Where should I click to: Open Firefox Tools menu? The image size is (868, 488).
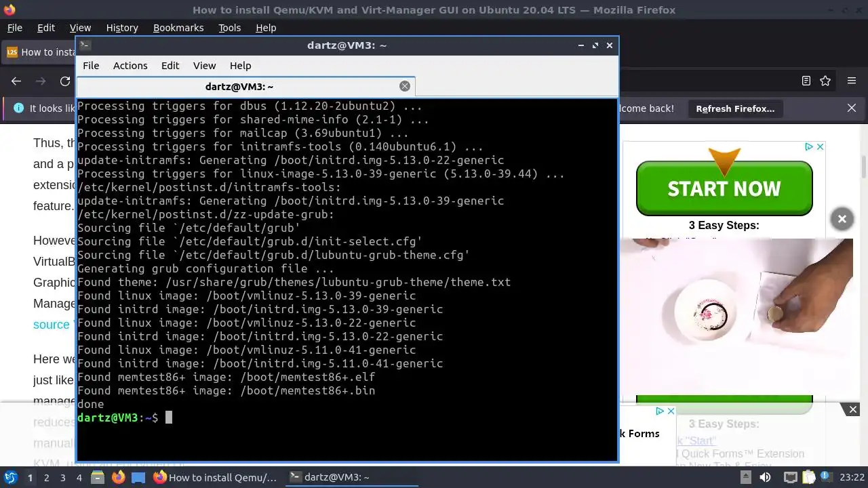pos(229,28)
